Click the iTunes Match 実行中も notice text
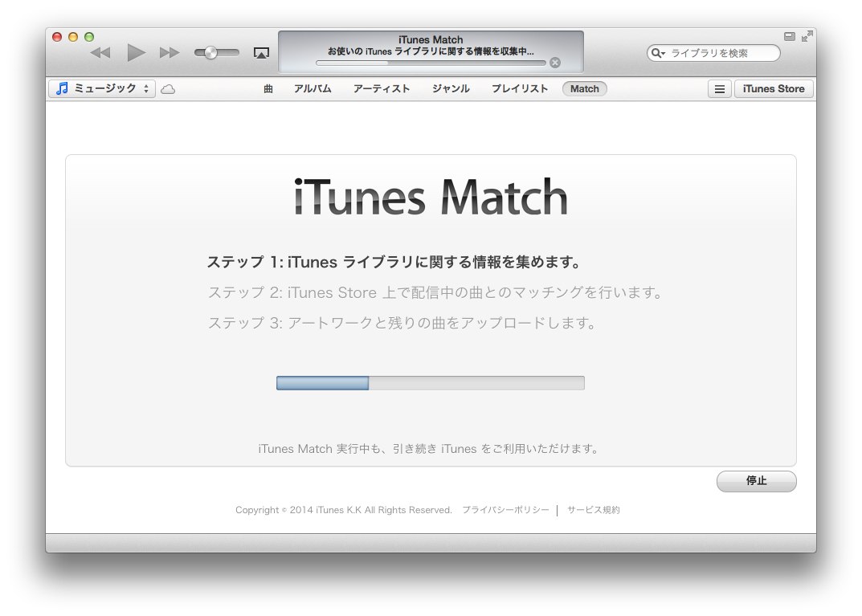 (429, 449)
